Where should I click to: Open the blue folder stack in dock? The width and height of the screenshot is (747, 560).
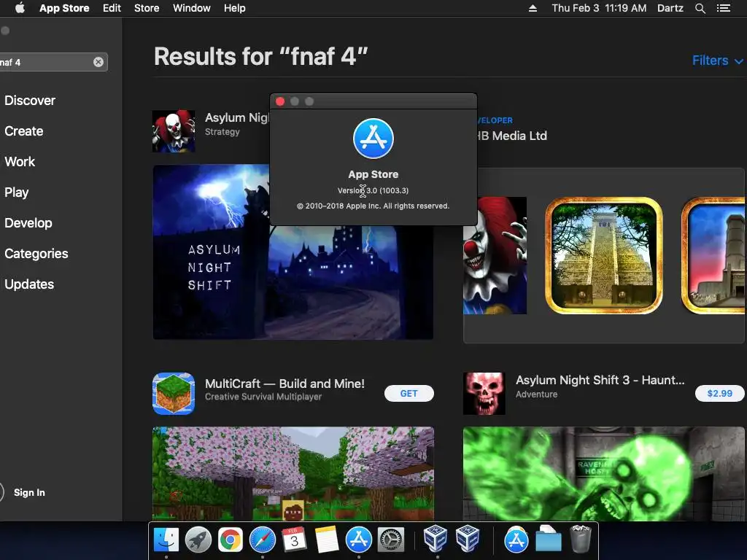point(549,539)
